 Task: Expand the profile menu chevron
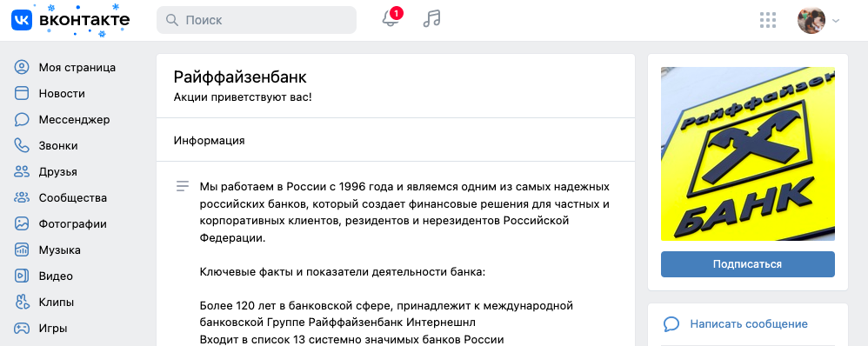[x=836, y=21]
